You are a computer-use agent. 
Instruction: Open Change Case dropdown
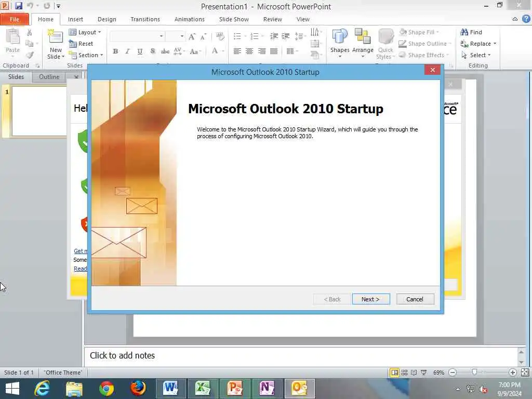(195, 51)
